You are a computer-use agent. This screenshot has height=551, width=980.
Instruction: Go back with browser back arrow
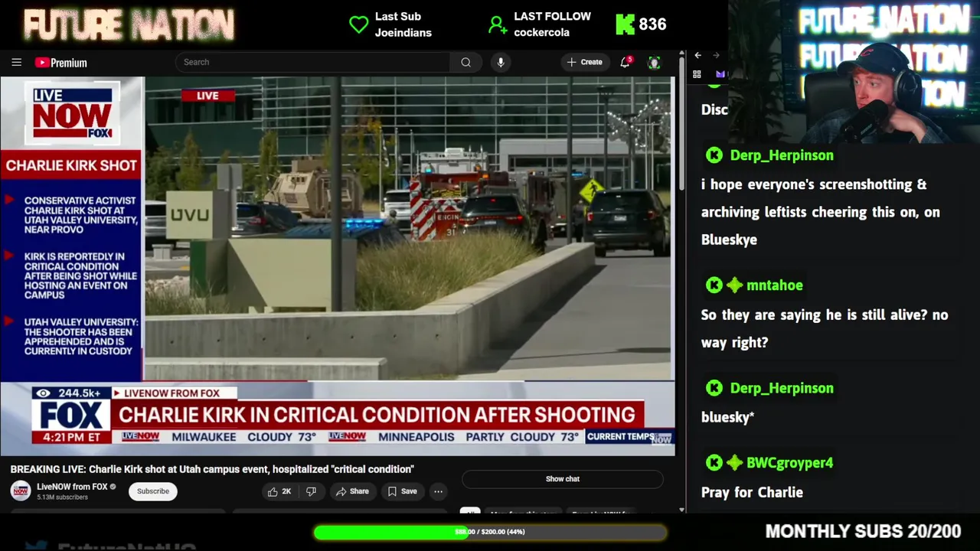[x=697, y=55]
